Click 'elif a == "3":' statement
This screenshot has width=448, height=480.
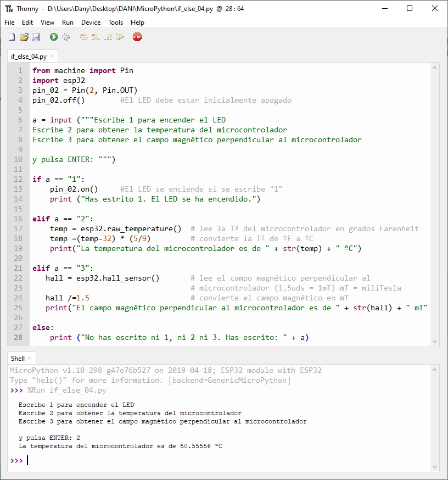coord(63,268)
